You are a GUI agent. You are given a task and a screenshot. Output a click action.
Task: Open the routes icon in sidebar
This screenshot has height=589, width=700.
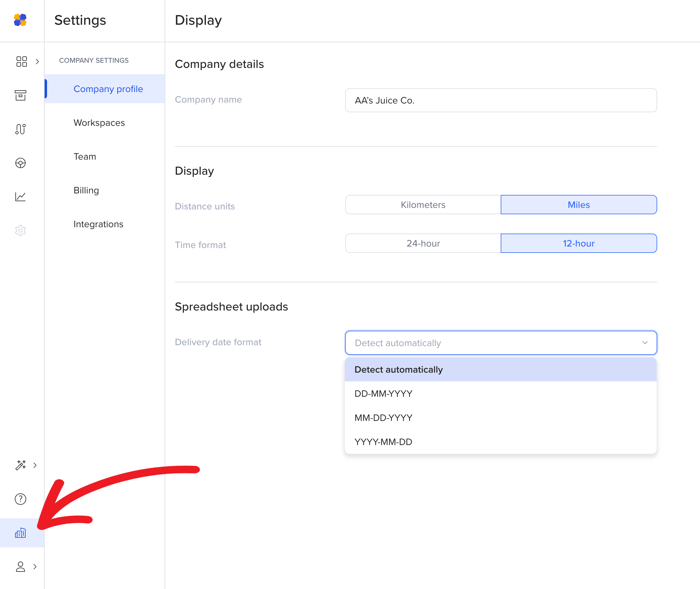coord(20,129)
